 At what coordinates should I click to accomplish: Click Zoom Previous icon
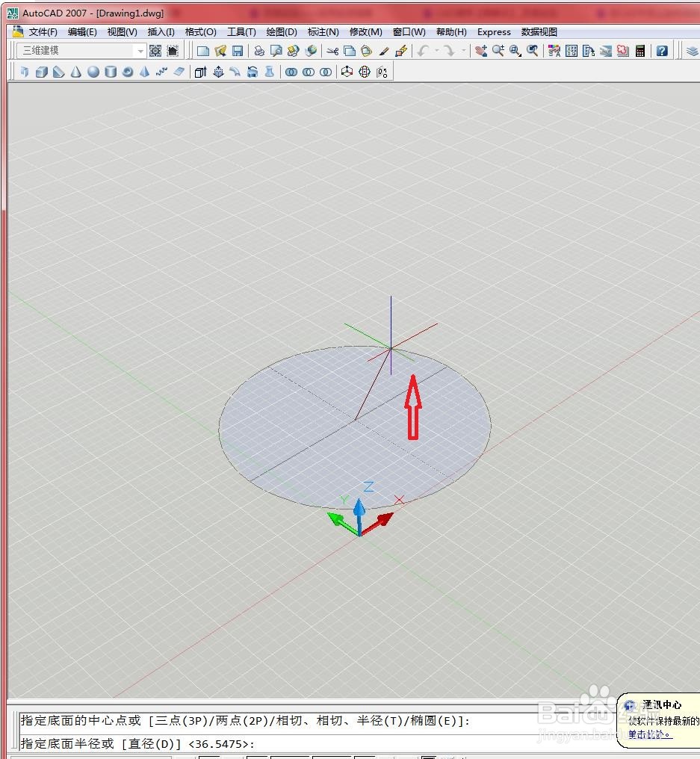533,51
